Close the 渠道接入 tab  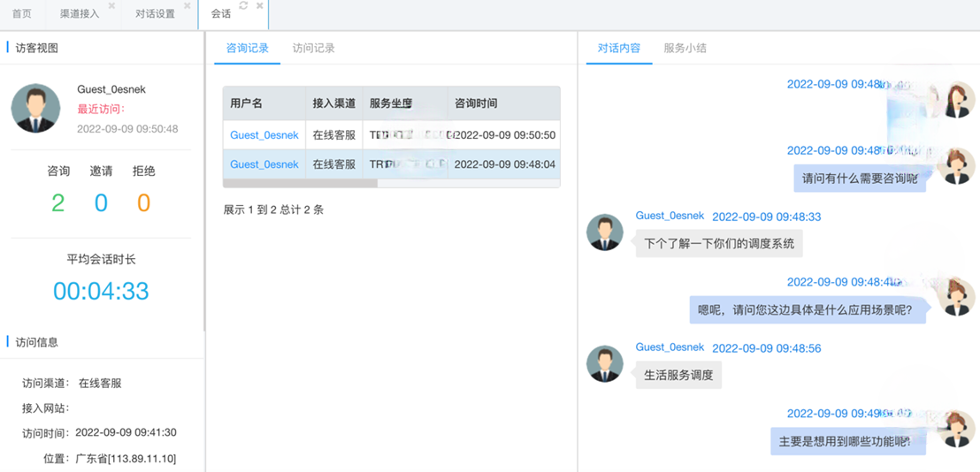click(x=111, y=6)
